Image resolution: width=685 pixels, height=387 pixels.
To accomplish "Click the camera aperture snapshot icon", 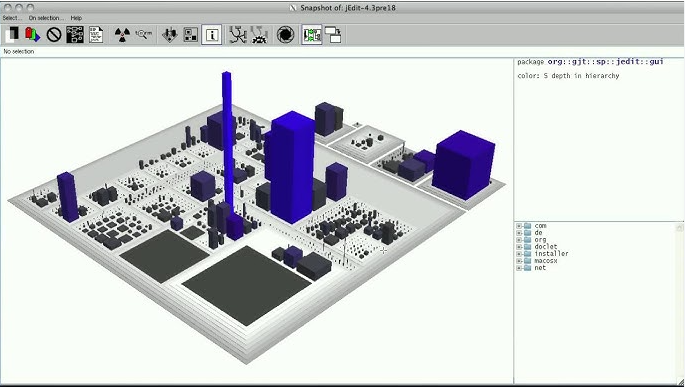I will [285, 35].
